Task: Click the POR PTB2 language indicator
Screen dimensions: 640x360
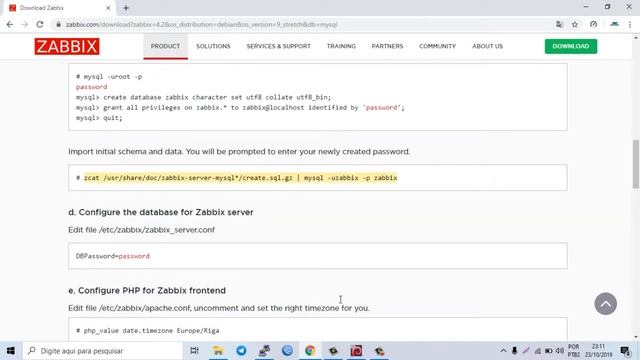Action: [573, 351]
